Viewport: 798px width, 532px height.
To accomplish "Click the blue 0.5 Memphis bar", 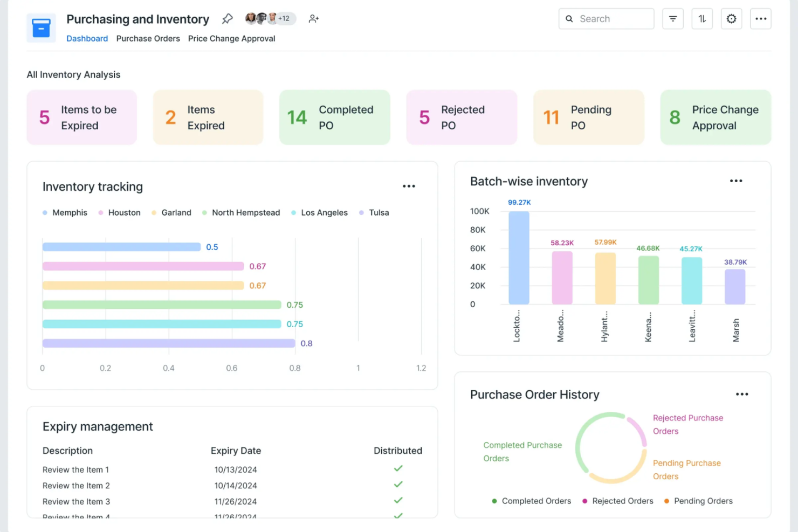I will pyautogui.click(x=121, y=247).
